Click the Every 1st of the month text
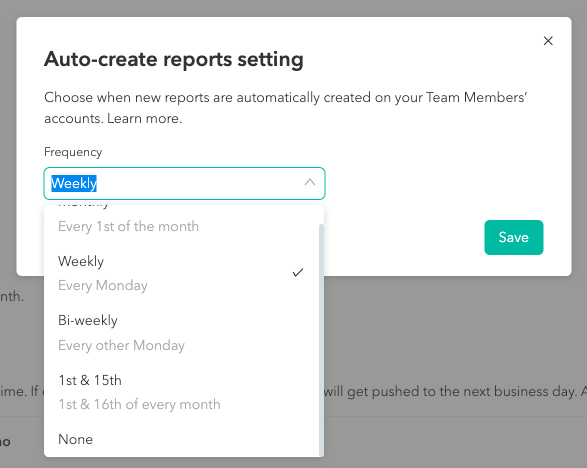587x468 pixels. coord(128,227)
